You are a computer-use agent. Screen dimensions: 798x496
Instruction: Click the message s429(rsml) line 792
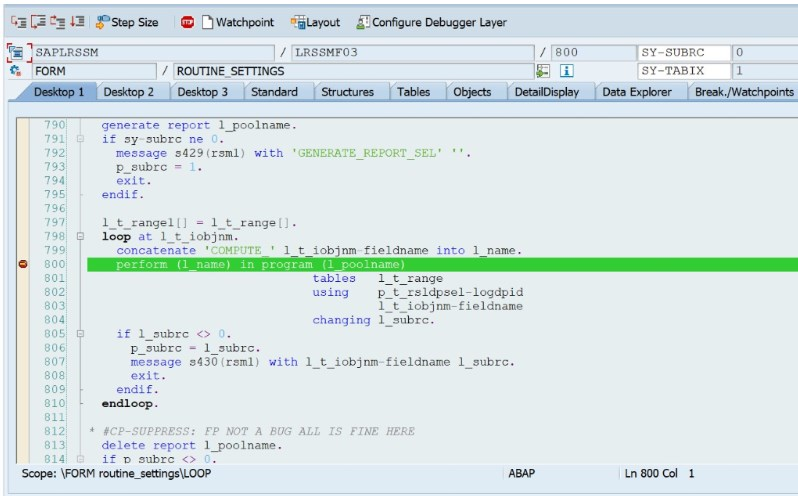293,153
